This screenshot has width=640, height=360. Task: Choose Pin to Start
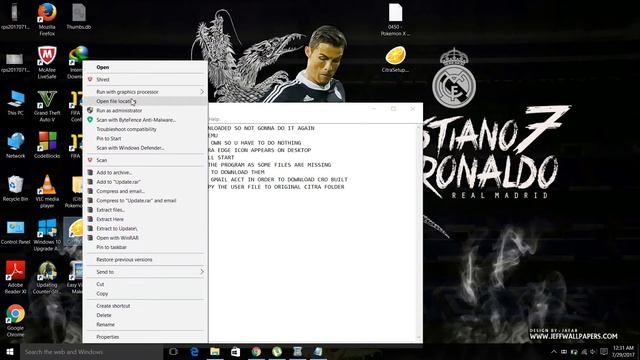145,139
